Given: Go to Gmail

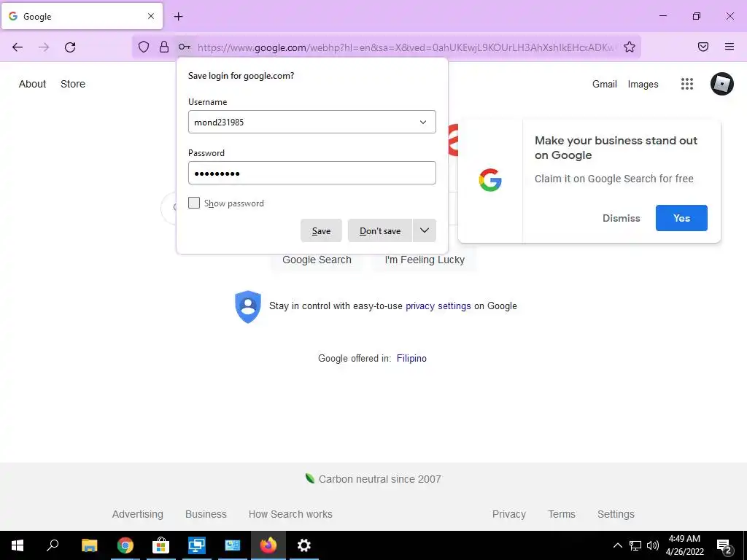Looking at the screenshot, I should coord(605,85).
